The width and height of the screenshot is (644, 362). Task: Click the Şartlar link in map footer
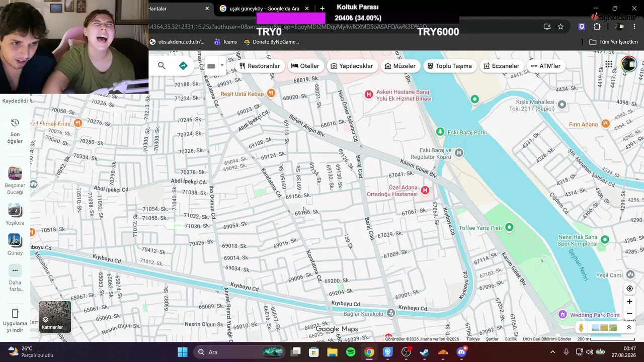(x=492, y=339)
